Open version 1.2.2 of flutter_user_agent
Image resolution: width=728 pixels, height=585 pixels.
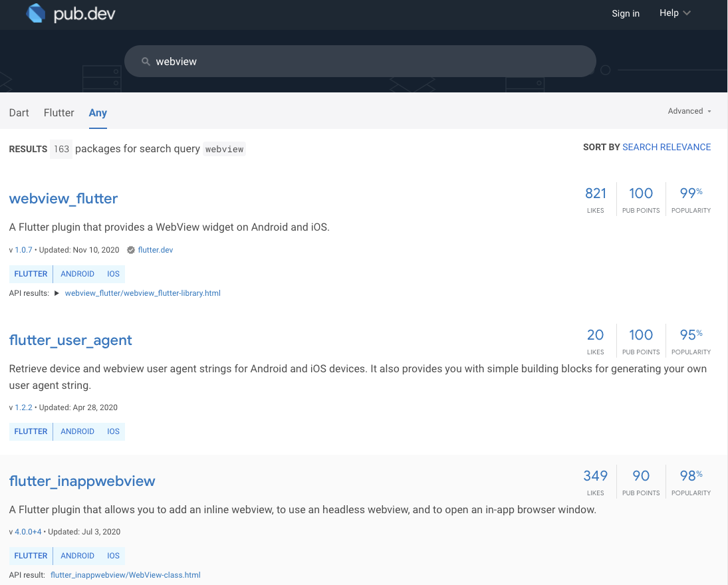[24, 408]
